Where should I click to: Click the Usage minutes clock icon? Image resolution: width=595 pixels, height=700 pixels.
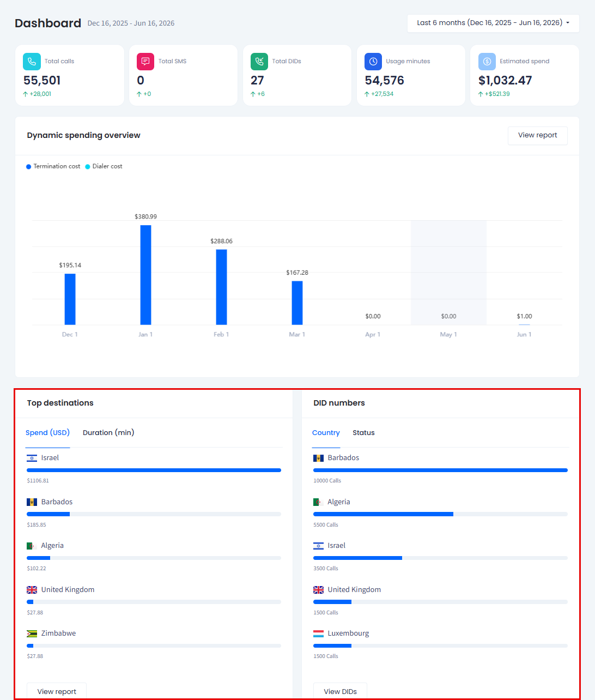click(373, 62)
